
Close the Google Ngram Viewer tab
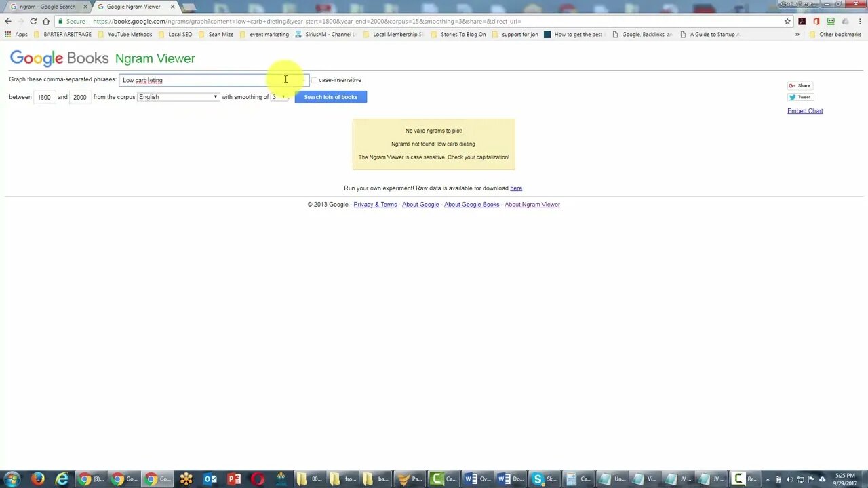[172, 7]
